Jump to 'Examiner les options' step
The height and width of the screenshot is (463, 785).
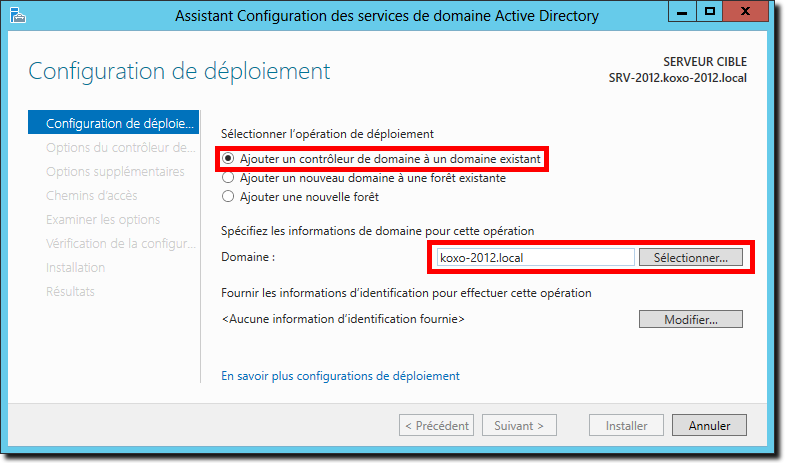click(103, 220)
